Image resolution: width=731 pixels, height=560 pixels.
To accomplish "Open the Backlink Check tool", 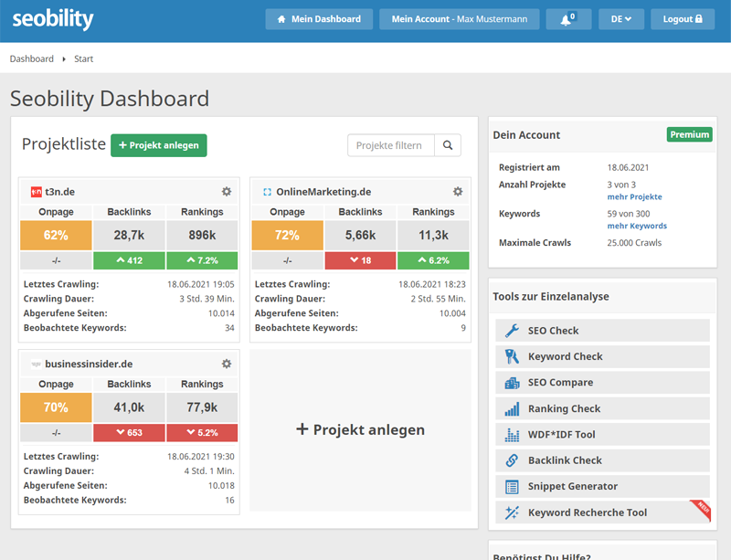I will click(x=602, y=460).
